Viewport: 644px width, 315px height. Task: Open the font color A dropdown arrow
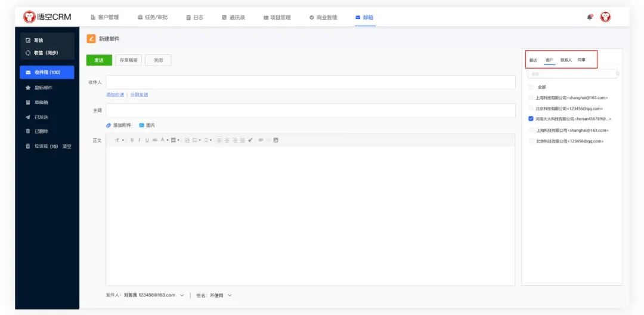coord(168,140)
